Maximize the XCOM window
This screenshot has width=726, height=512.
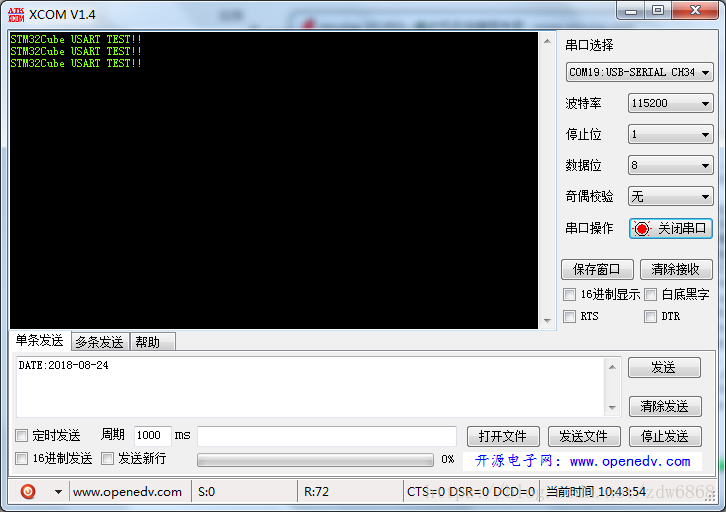[658, 11]
